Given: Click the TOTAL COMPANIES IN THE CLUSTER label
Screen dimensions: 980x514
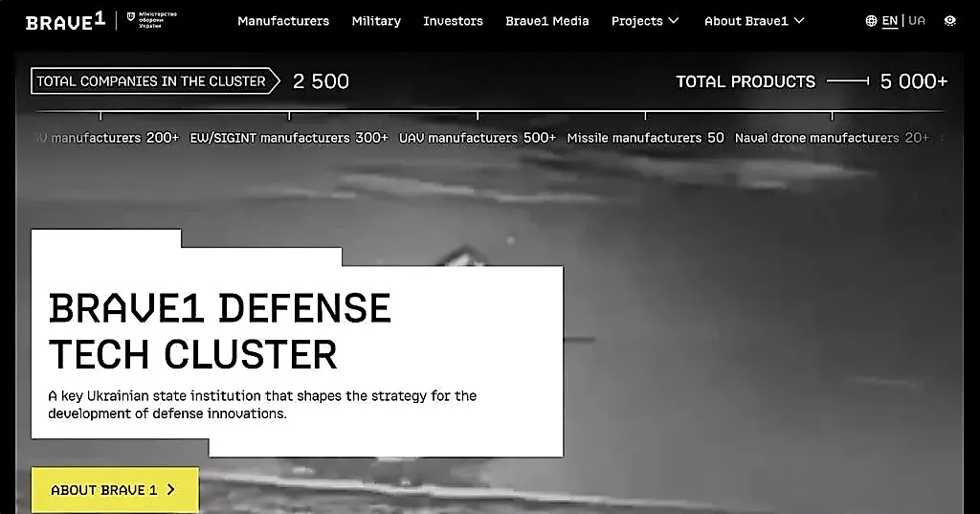Looking at the screenshot, I should click(x=152, y=81).
